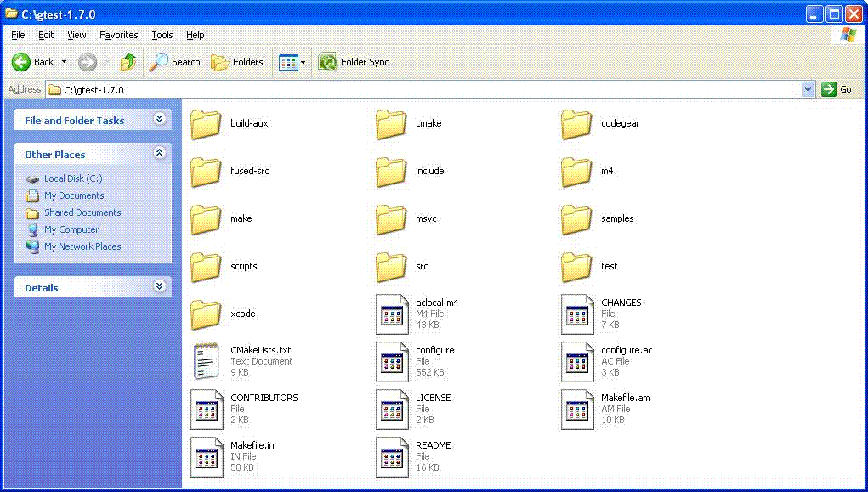868x492 pixels.
Task: Click the folder icon in the title bar
Action: pos(11,14)
